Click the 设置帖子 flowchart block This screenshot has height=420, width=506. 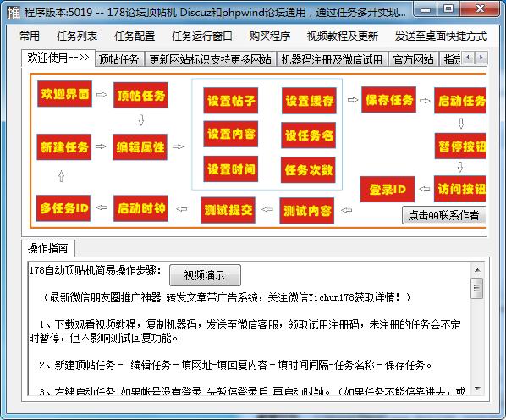click(x=231, y=101)
